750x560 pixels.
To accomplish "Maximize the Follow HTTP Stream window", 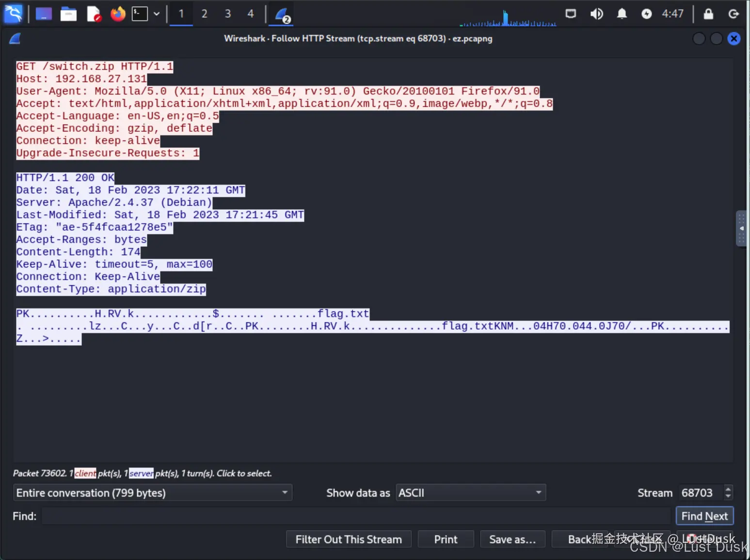I will [x=716, y=38].
